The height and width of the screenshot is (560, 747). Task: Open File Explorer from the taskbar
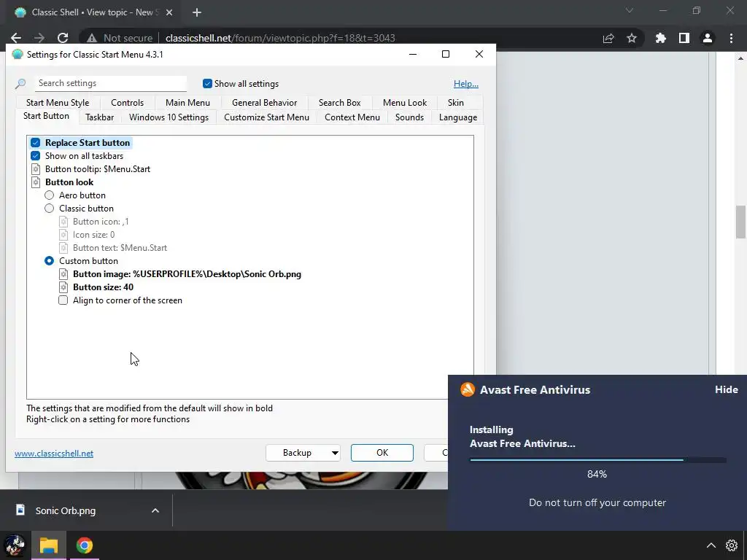[49, 545]
